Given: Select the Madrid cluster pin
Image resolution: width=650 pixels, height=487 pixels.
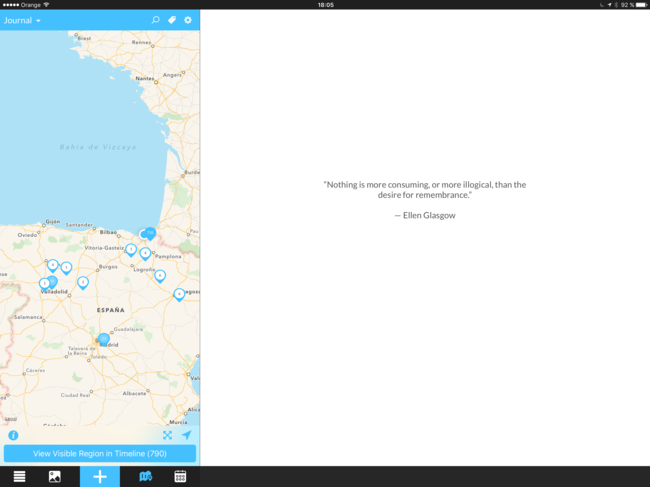Looking at the screenshot, I should point(104,339).
